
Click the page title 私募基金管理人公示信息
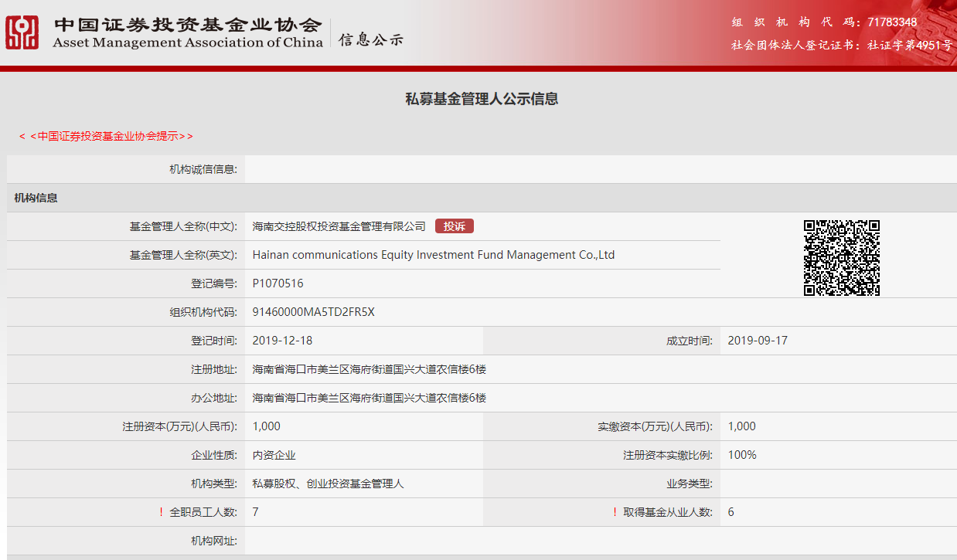coord(482,99)
